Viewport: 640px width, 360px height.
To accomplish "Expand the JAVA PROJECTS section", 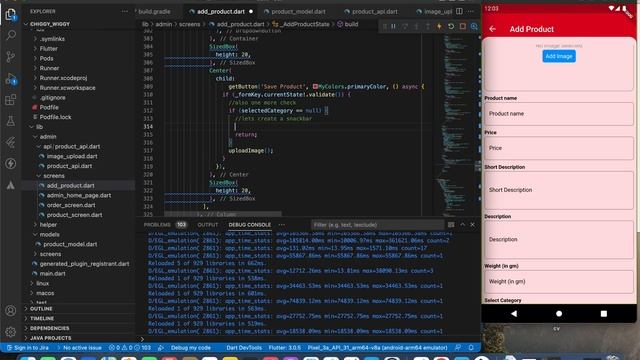I will pyautogui.click(x=51, y=338).
